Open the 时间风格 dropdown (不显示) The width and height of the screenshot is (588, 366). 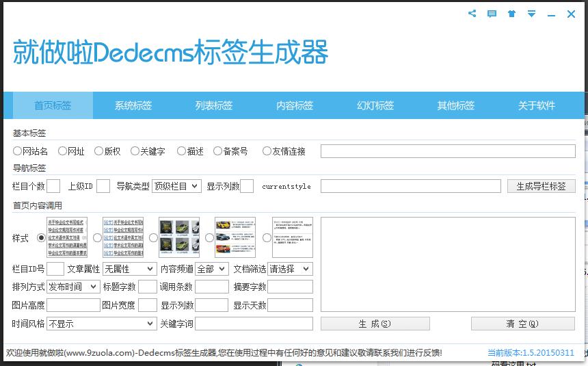101,324
